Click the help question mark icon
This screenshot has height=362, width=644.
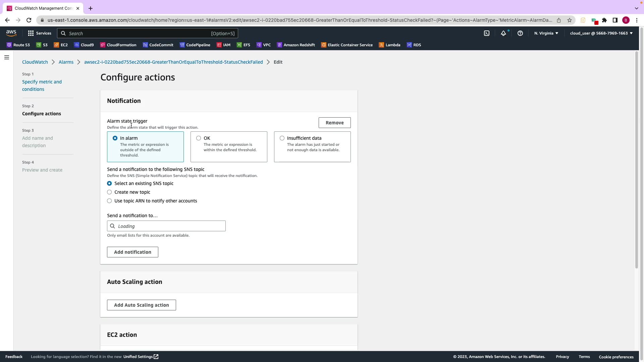coord(520,33)
